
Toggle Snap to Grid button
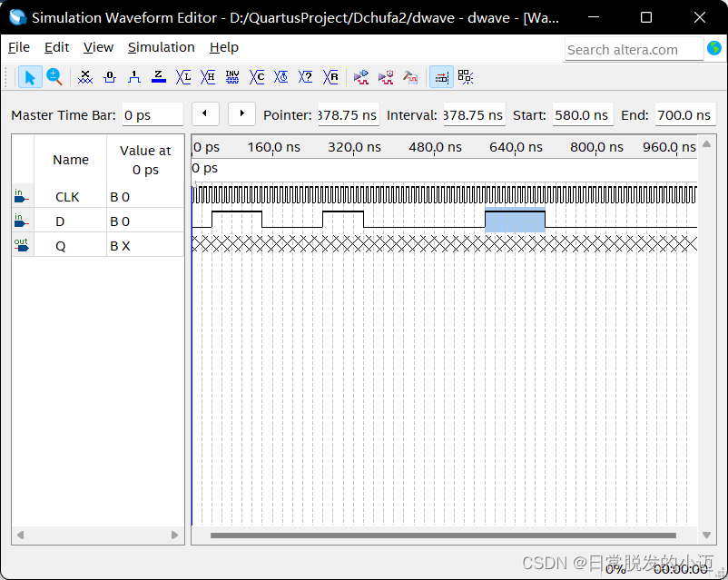441,77
